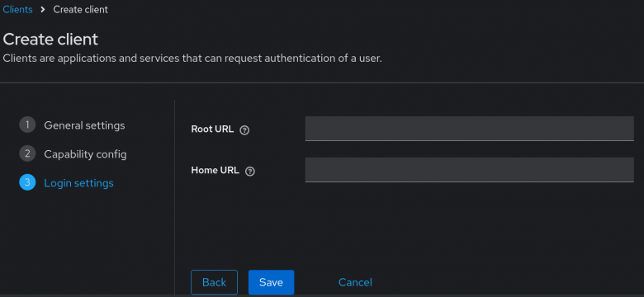Open the Root URL help icon

point(244,130)
